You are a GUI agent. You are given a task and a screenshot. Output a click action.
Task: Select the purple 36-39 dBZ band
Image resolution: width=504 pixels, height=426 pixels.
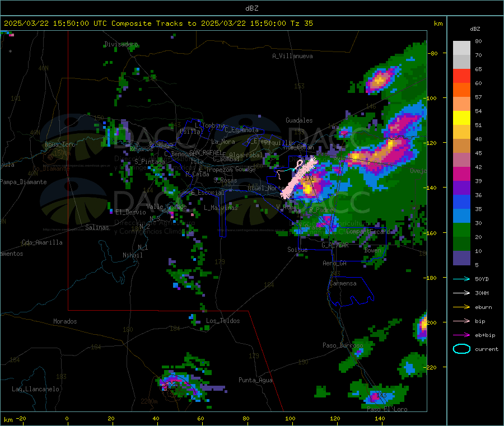click(x=461, y=188)
